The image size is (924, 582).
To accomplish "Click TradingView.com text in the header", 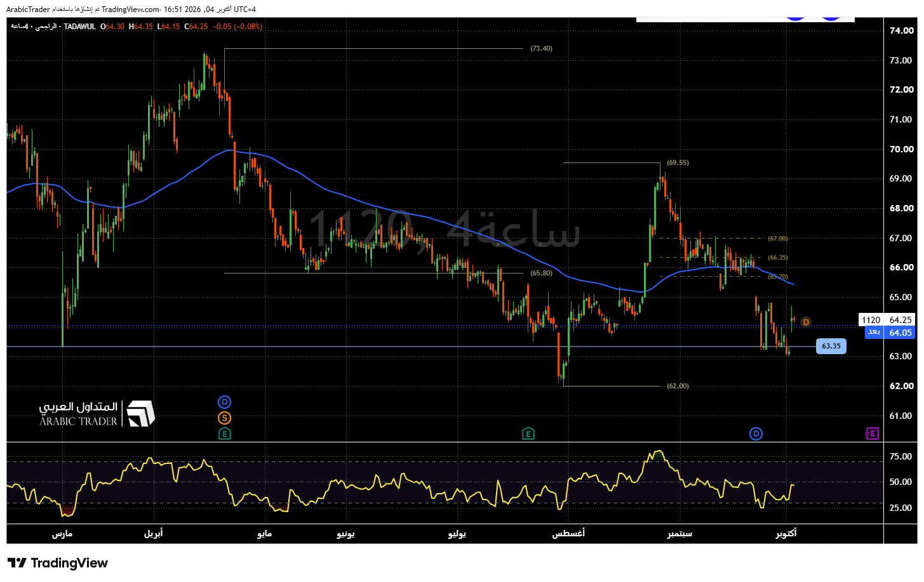I will 131,10.
